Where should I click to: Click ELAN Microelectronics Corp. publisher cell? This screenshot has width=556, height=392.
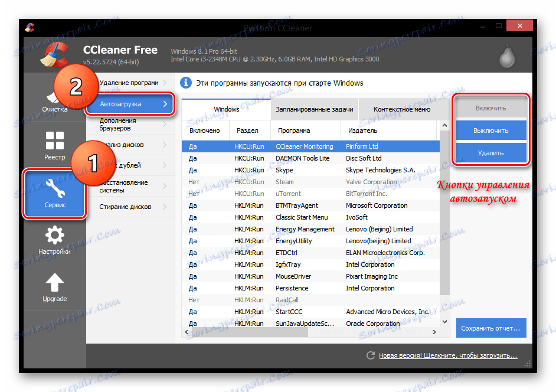point(385,253)
